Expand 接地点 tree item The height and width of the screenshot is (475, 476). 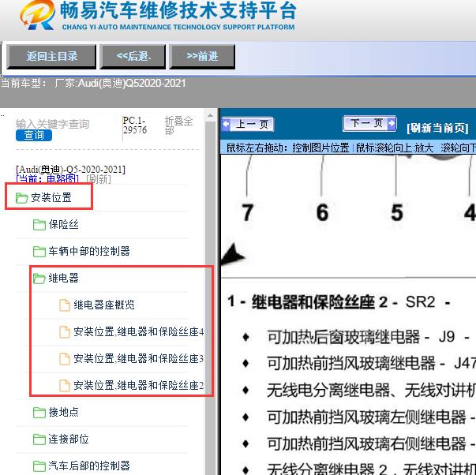pyautogui.click(x=63, y=412)
